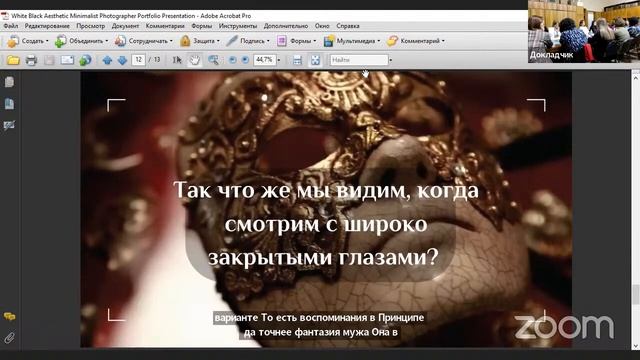The width and height of the screenshot is (640, 360).
Task: Click the zoom out minus button
Action: (232, 60)
